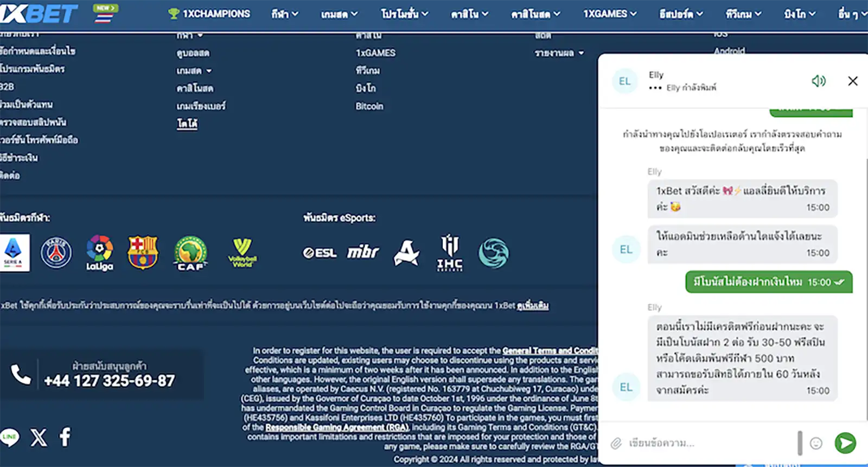This screenshot has height=467, width=868.
Task: Click the Volleyball World partner logo
Action: coord(242,253)
